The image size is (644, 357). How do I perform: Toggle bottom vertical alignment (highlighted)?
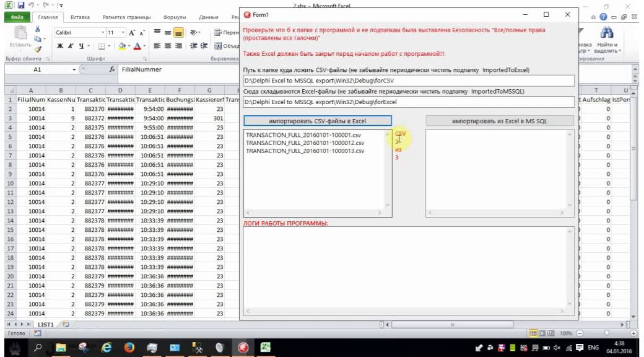(x=178, y=33)
